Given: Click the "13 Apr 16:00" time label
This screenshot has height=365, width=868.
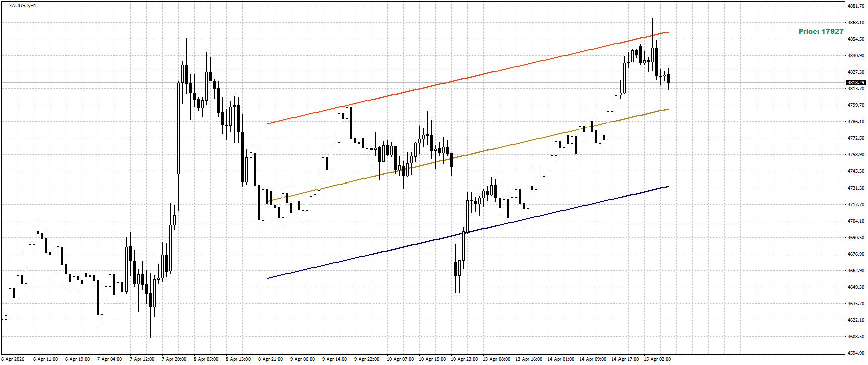Looking at the screenshot, I should (529, 359).
